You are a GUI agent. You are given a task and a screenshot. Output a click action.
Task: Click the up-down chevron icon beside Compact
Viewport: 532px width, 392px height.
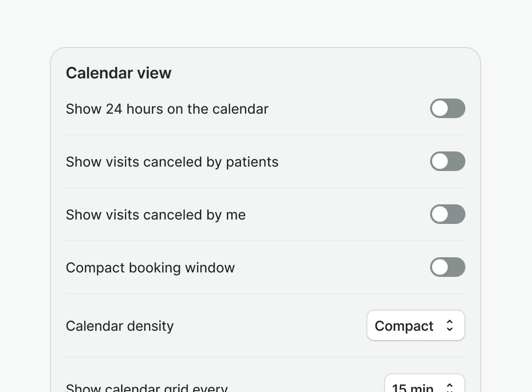pos(450,326)
